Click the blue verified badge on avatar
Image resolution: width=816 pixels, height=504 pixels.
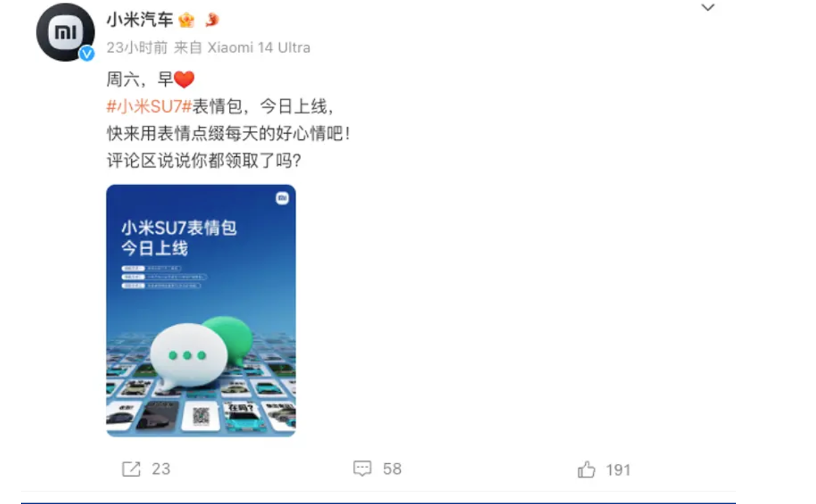87,54
